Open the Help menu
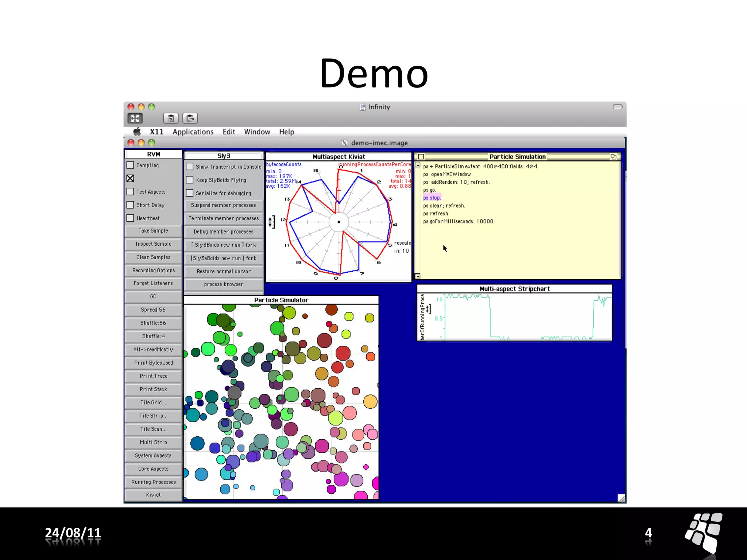 click(x=287, y=132)
